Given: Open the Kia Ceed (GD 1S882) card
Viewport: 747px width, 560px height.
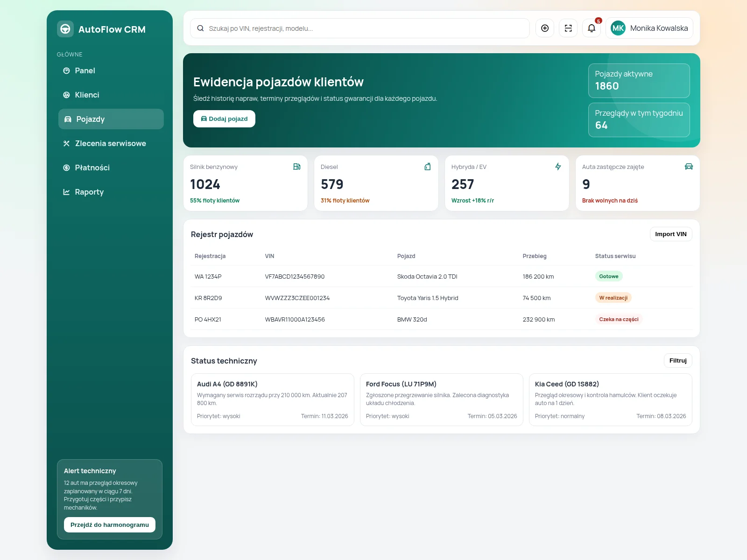Looking at the screenshot, I should (x=611, y=400).
